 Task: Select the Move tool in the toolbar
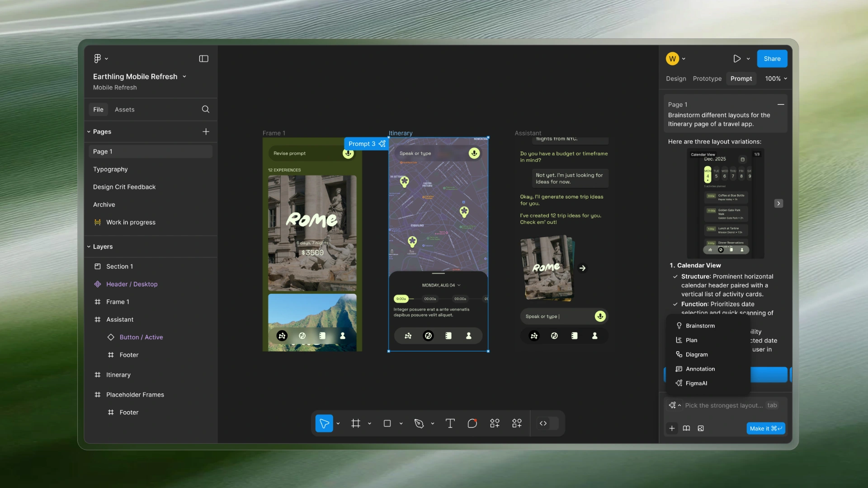pos(324,423)
